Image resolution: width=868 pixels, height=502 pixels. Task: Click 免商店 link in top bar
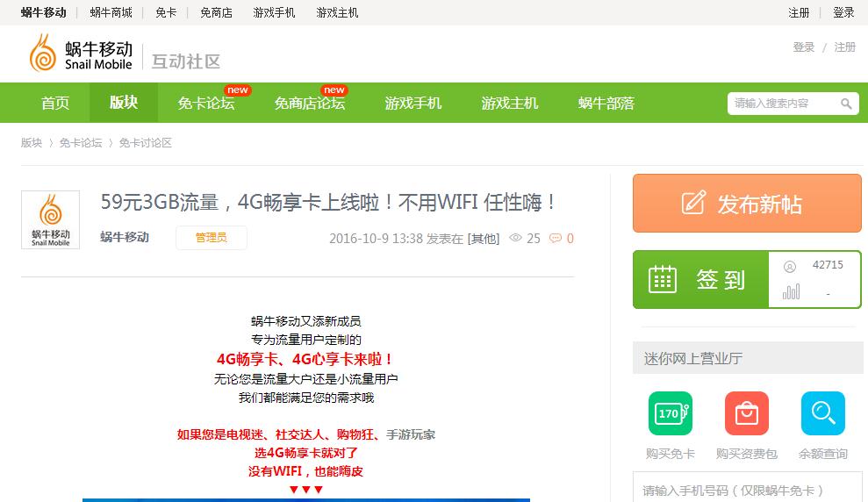[216, 12]
